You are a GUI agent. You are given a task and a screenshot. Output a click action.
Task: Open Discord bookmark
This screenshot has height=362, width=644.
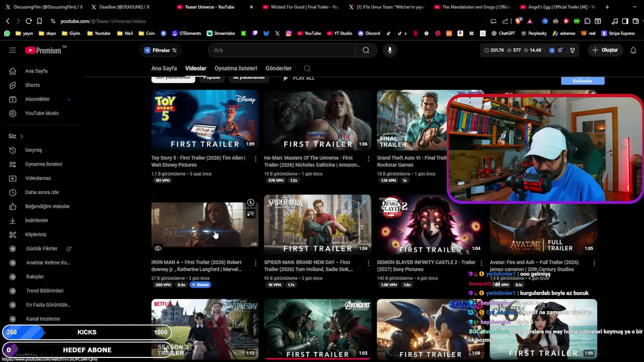click(369, 34)
